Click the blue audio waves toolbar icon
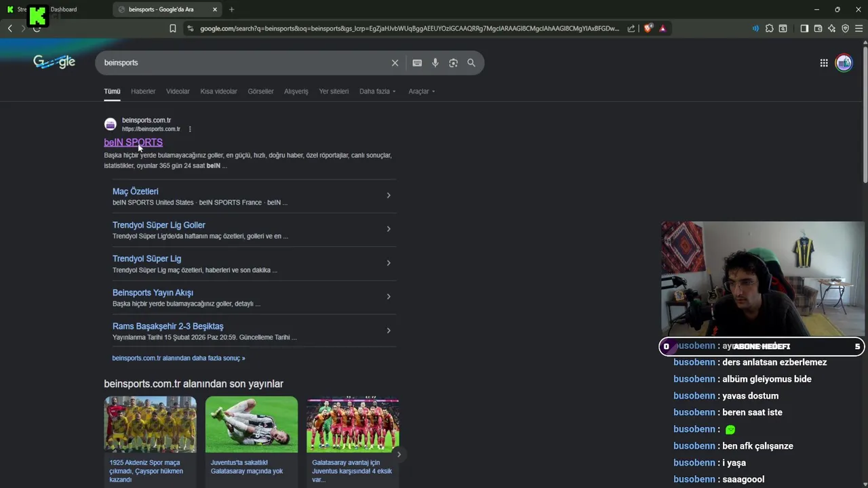Viewport: 868px width, 488px height. [755, 28]
